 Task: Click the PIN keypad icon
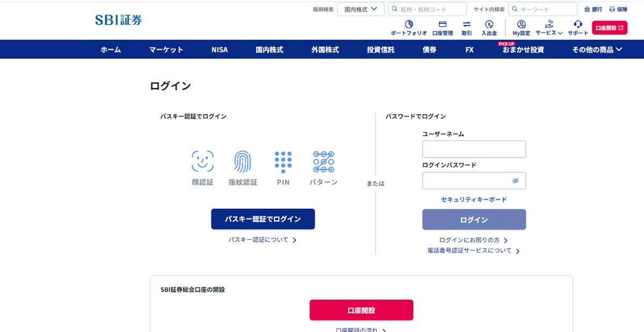click(283, 163)
